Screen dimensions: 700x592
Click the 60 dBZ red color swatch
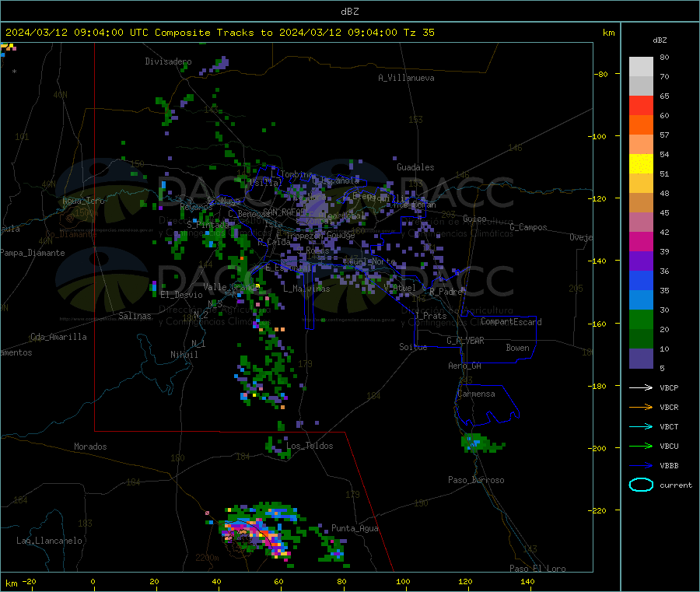click(641, 105)
